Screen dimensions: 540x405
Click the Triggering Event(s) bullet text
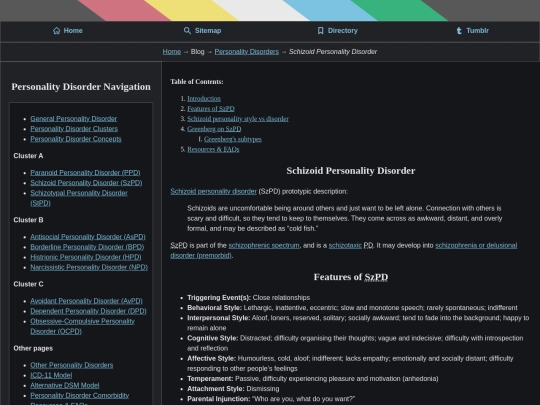[x=249, y=298]
